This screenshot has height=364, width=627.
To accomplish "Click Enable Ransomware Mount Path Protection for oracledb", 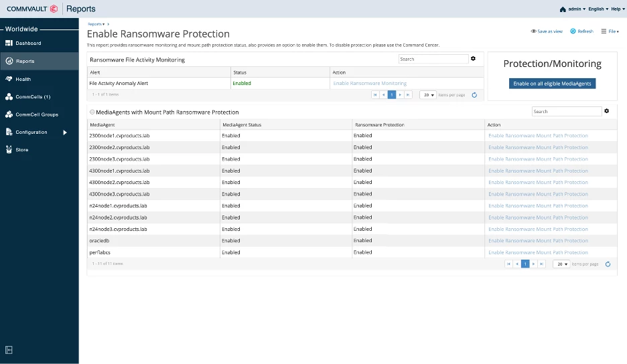I will coord(538,241).
